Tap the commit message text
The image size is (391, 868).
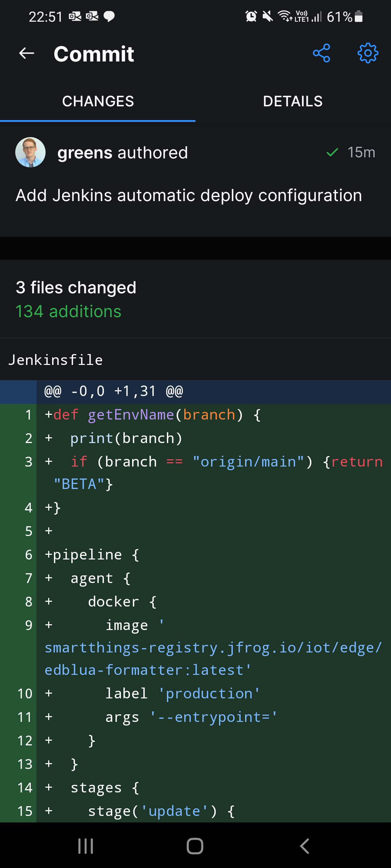(189, 196)
